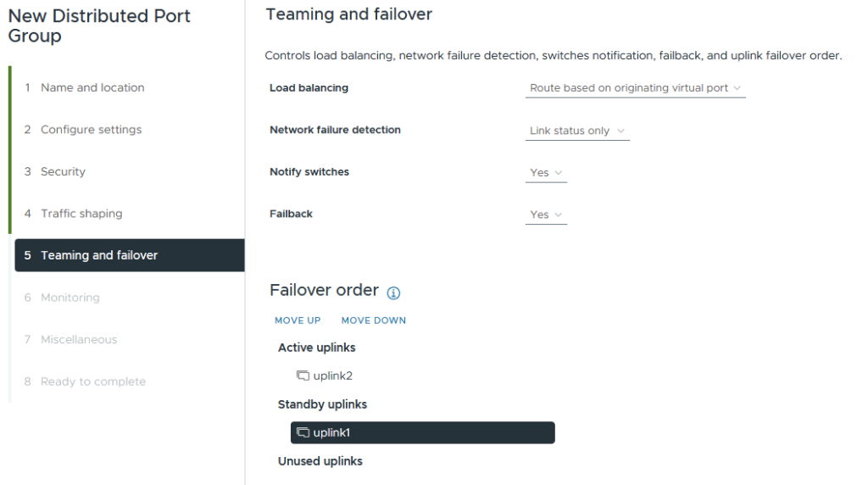Screen dimensions: 868x485
Task: Click the uplink2 adapter icon
Action: 303,376
